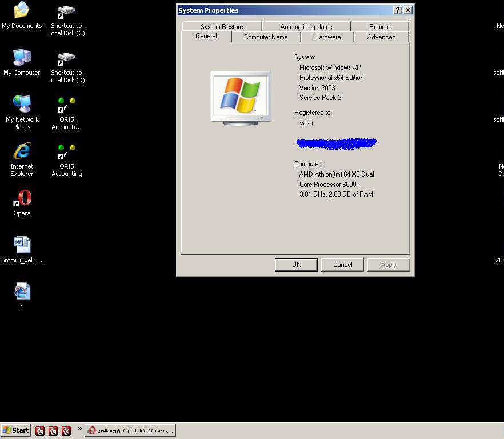Viewport: 504px width, 439px height.
Task: Click the Cancel button
Action: coord(342,265)
